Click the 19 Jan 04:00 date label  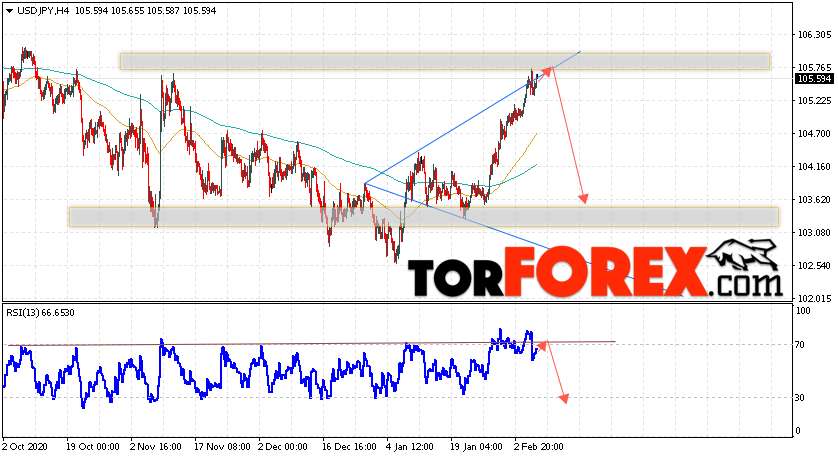pyautogui.click(x=476, y=447)
